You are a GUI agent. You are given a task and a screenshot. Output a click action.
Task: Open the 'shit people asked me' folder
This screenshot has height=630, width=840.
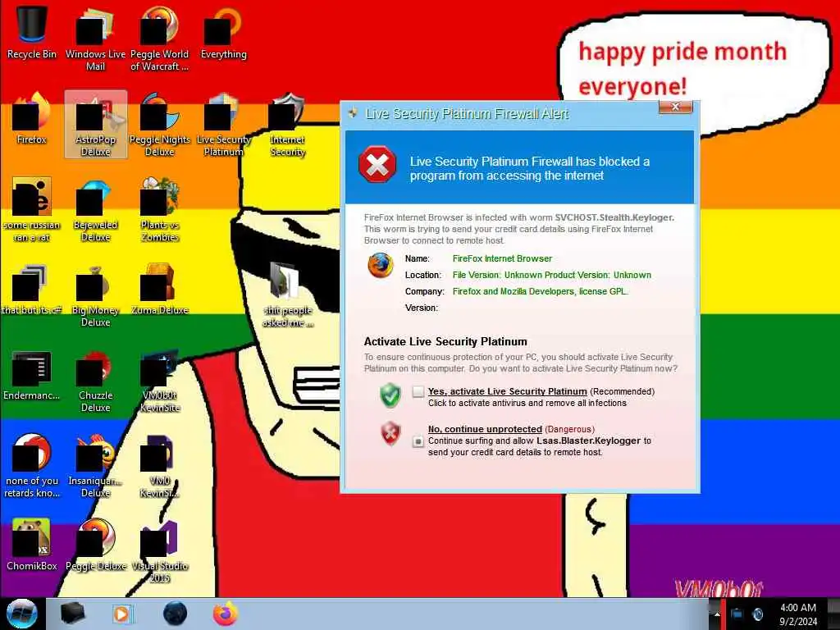coord(288,295)
